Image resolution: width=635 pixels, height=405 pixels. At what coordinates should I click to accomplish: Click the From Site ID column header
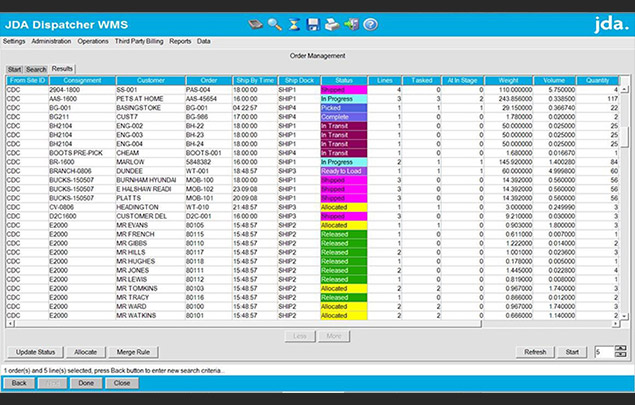(27, 81)
